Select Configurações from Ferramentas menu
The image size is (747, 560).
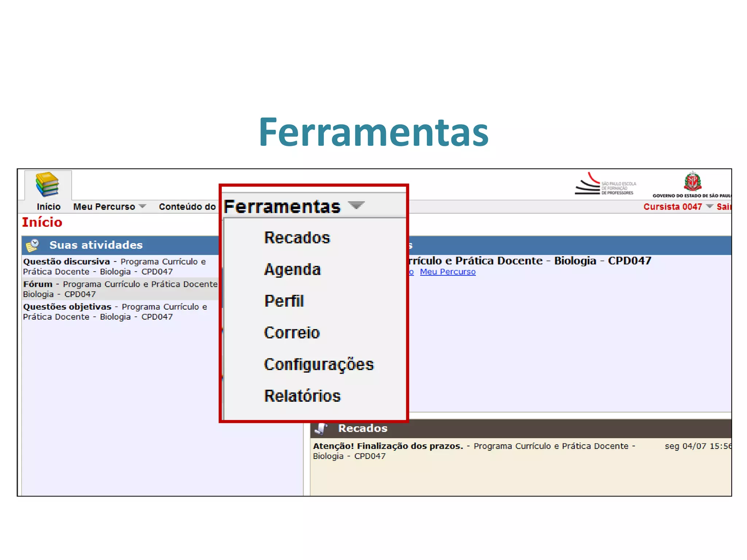319,365
